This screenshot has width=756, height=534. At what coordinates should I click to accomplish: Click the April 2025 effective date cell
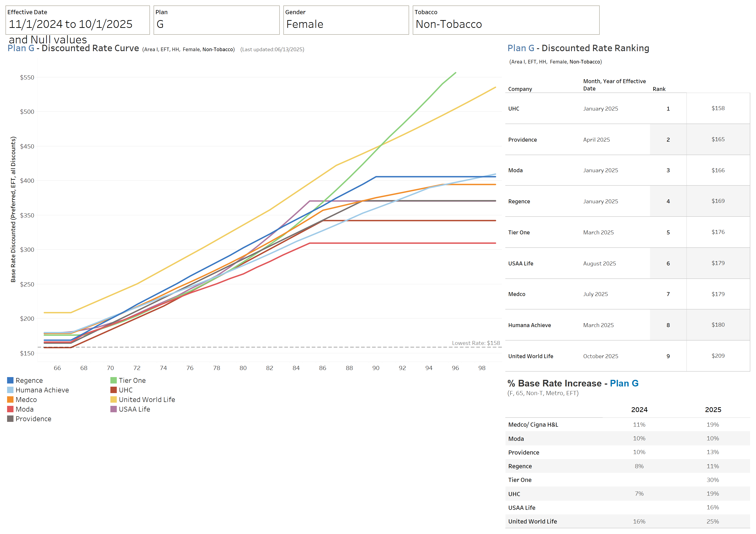click(596, 140)
